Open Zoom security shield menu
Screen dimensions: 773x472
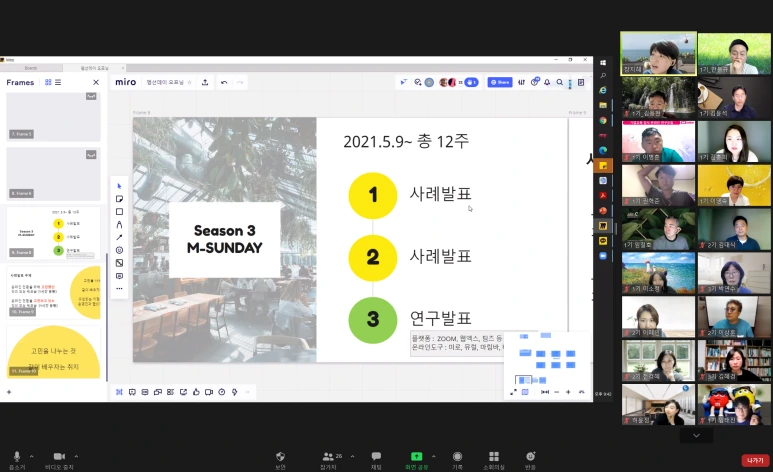[280, 460]
